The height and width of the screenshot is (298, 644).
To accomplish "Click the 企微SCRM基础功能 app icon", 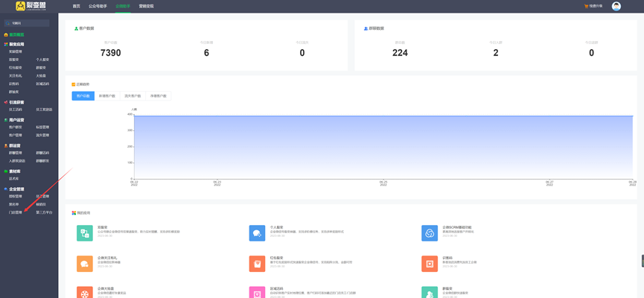I will [x=430, y=233].
